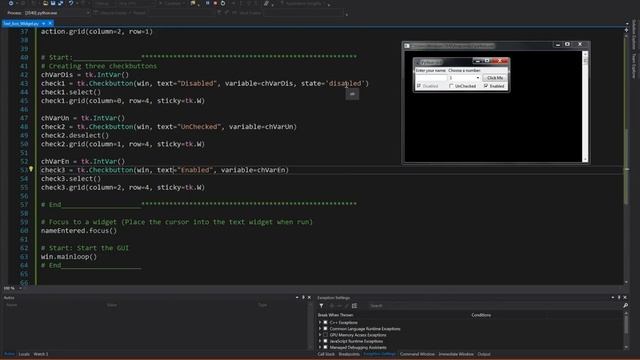This screenshot has height=360, width=640.
Task: Click the Open File folder toolbar icon
Action: [x=45, y=3]
